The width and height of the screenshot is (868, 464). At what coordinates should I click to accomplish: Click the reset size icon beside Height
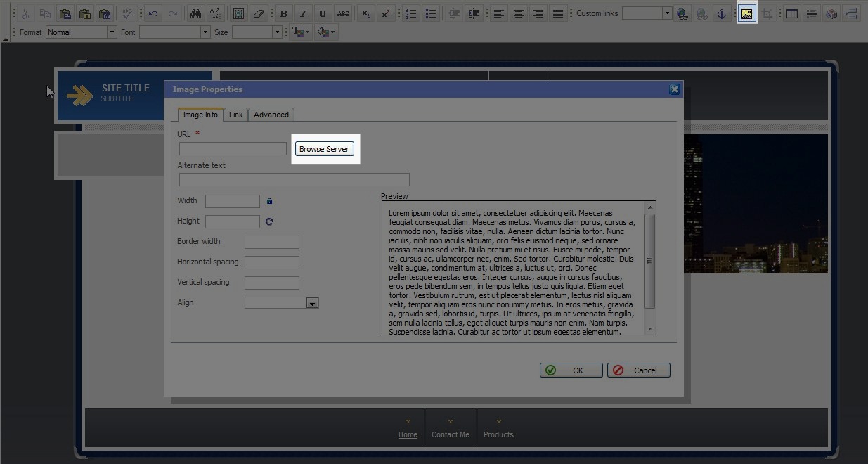click(269, 221)
